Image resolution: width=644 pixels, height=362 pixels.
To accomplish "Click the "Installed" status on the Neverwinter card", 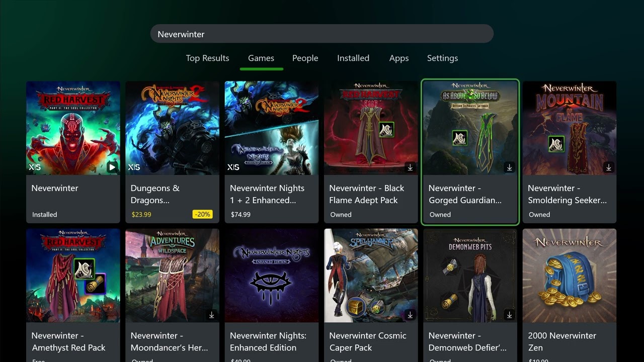I will click(x=44, y=215).
